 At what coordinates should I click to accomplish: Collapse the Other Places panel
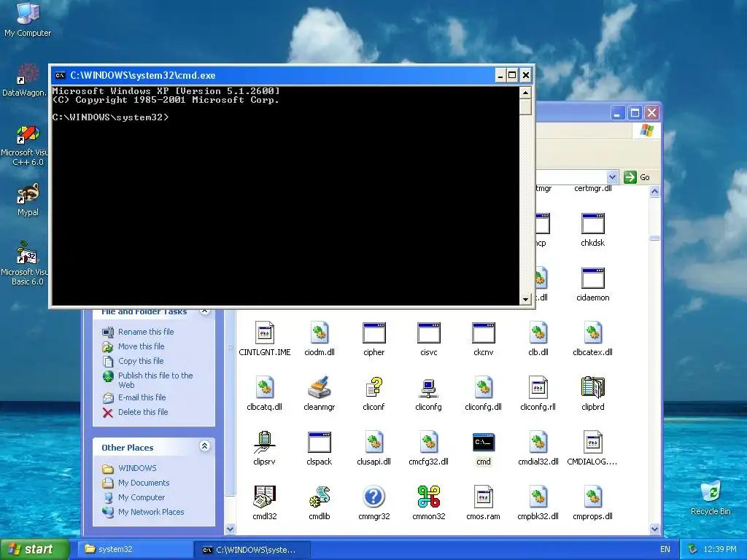(x=204, y=446)
